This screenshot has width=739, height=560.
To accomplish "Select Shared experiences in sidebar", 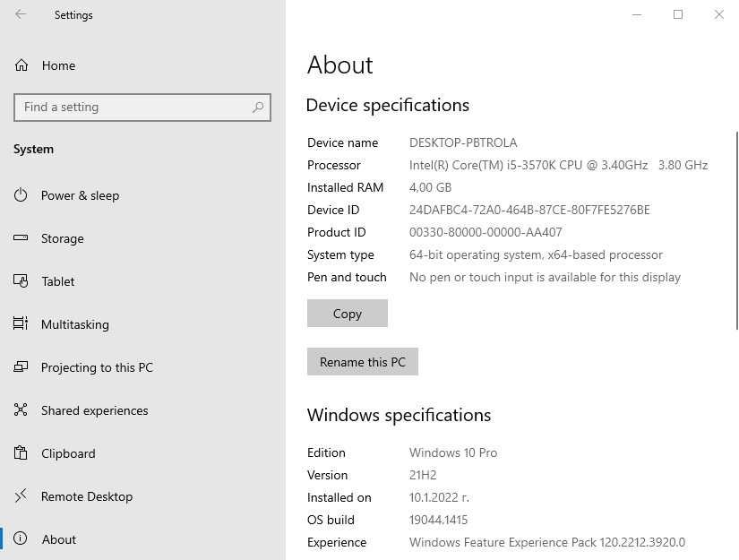I will click(x=95, y=410).
